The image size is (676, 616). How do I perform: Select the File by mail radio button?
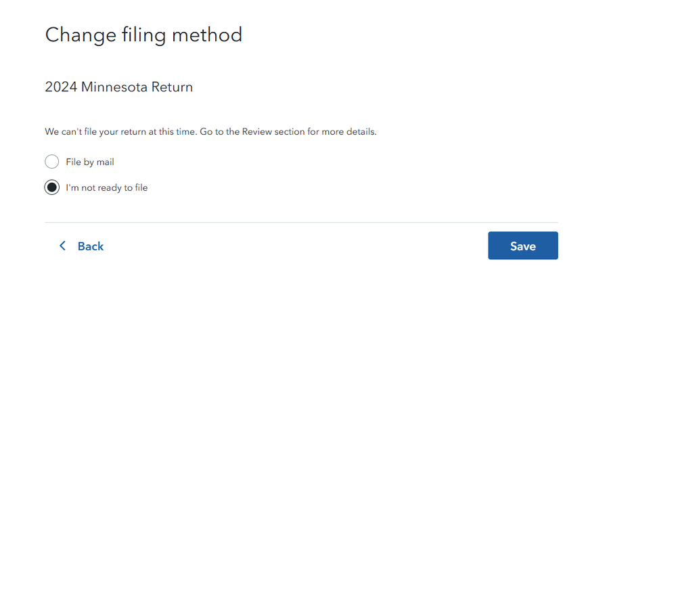point(51,162)
